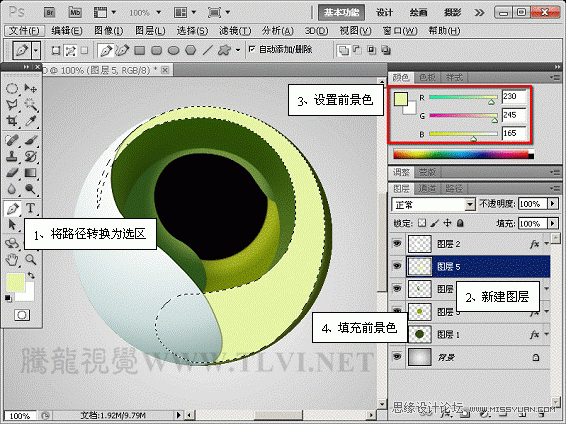Choose Ellipse shape in options bar

point(174,50)
